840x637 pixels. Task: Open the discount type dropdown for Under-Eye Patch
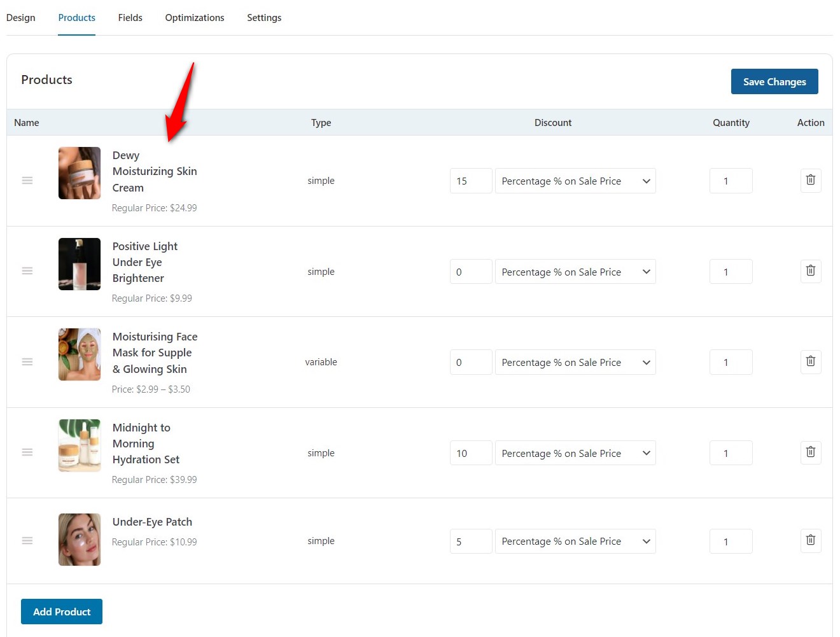coord(575,541)
